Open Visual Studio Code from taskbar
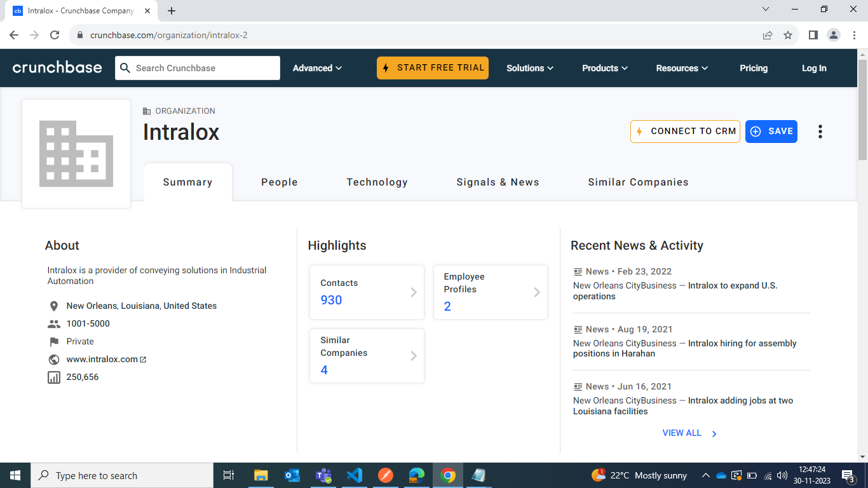Screen dimensions: 868x488 (355, 475)
